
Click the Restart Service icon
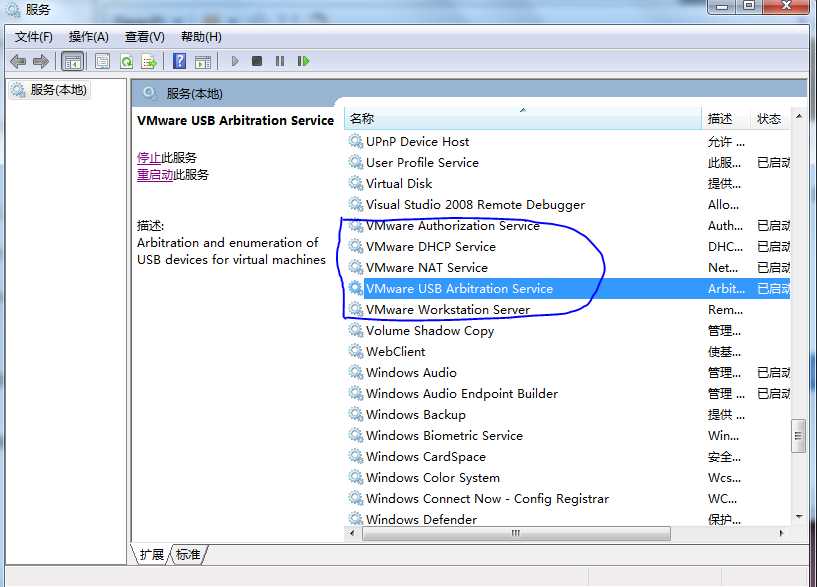[x=303, y=61]
